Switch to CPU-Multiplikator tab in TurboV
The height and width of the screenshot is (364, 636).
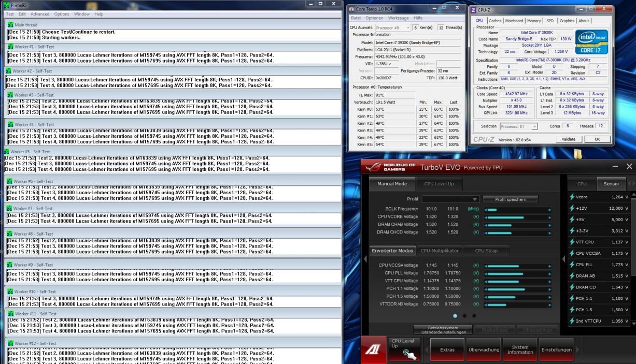439,251
